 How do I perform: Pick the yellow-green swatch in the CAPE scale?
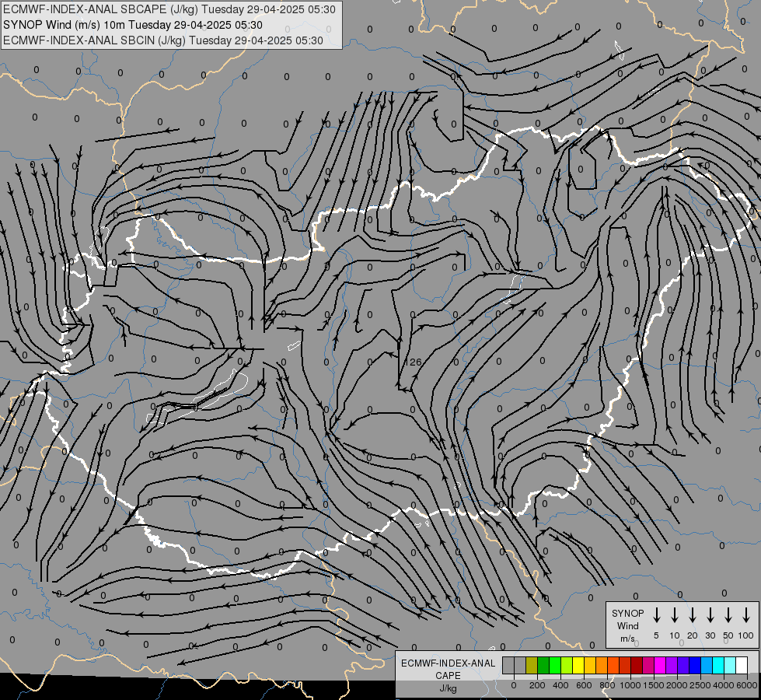pos(567,665)
